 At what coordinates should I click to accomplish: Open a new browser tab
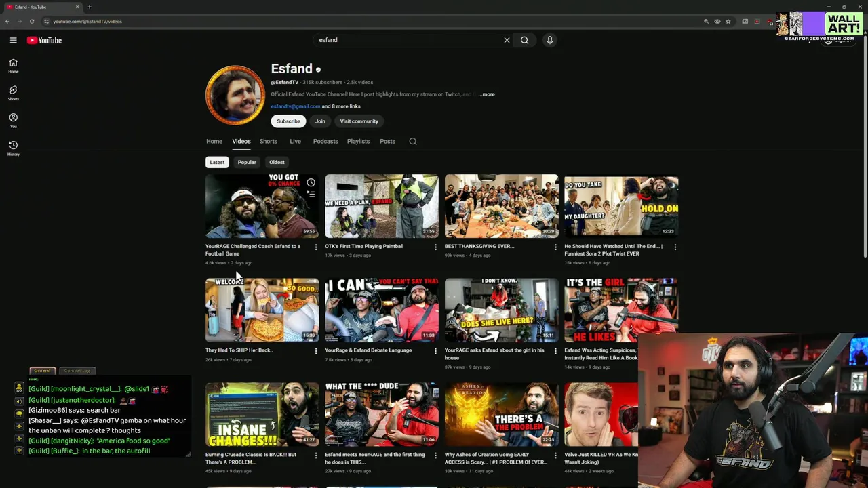pyautogui.click(x=89, y=7)
